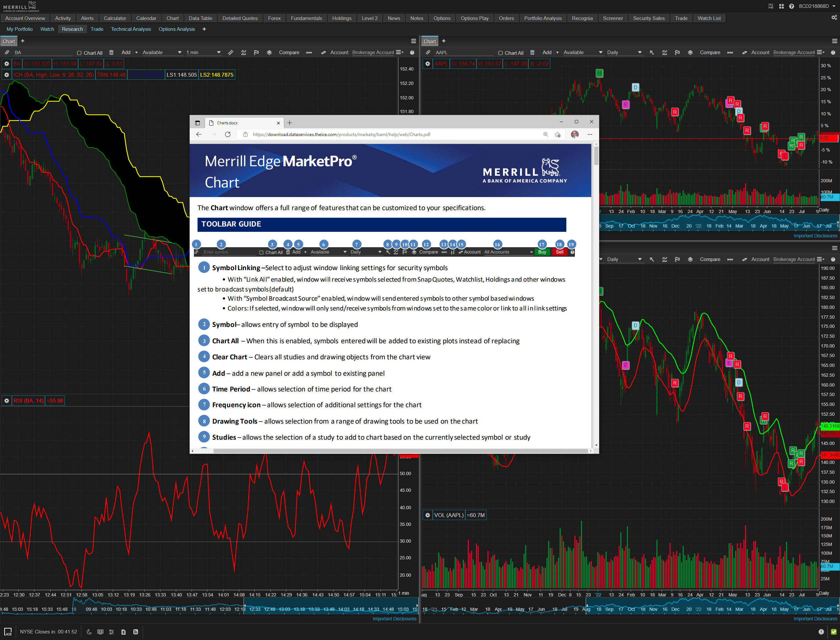Click the flag events icon in BA chart toolbar
840x640 pixels.
pos(256,52)
